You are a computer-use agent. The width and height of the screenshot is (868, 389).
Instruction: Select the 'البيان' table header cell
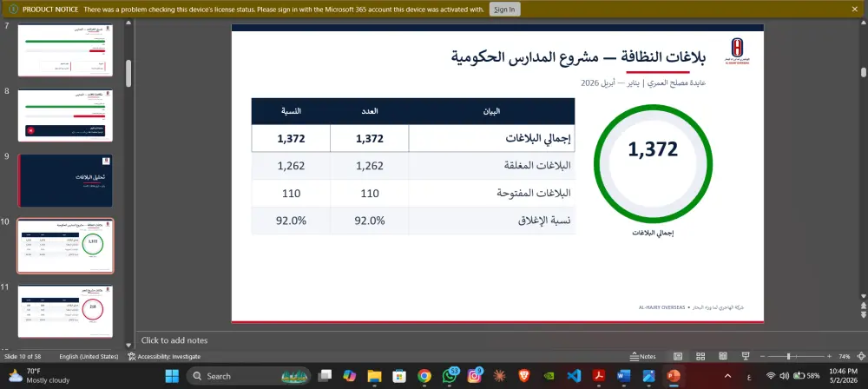coord(491,111)
